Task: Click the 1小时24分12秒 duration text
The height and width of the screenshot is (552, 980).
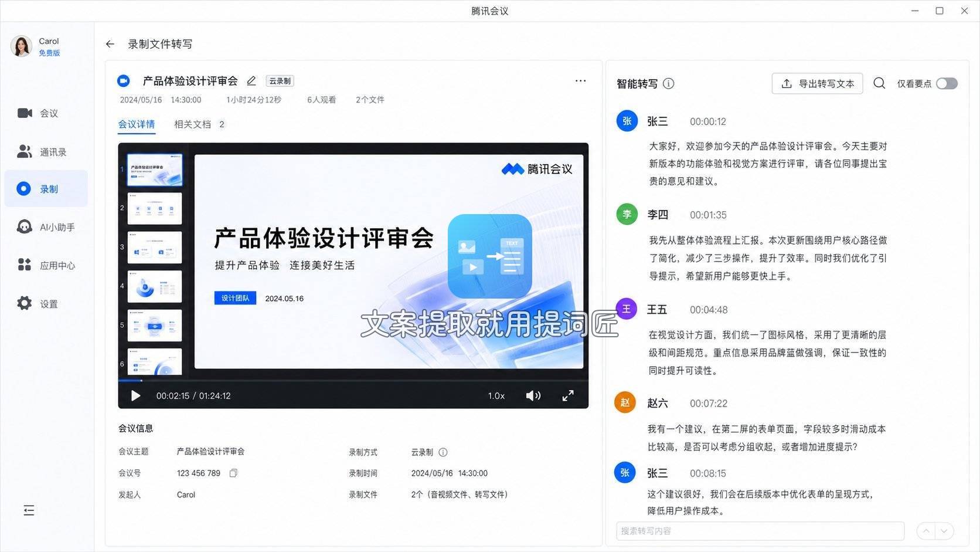Action: (254, 100)
